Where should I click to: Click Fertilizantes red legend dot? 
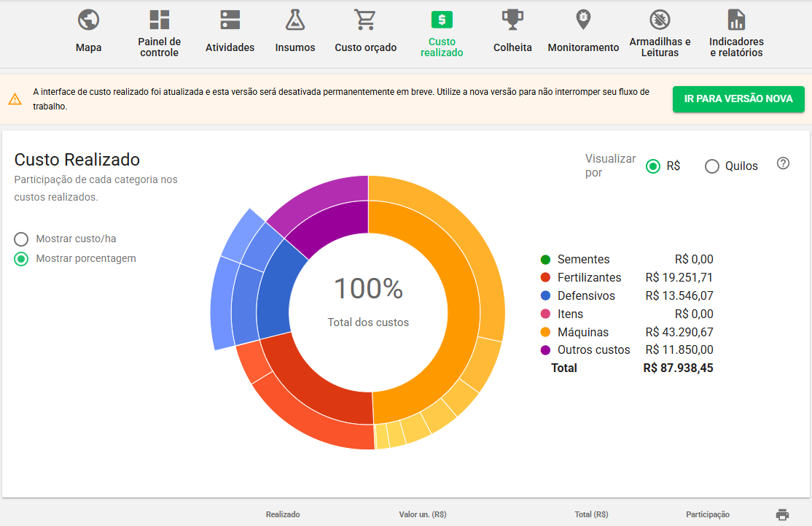[x=545, y=278]
